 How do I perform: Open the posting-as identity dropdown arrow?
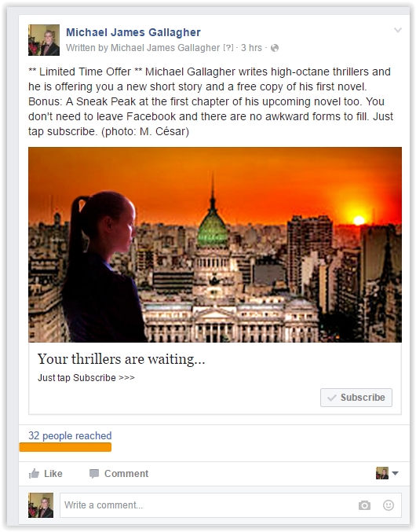coord(395,473)
